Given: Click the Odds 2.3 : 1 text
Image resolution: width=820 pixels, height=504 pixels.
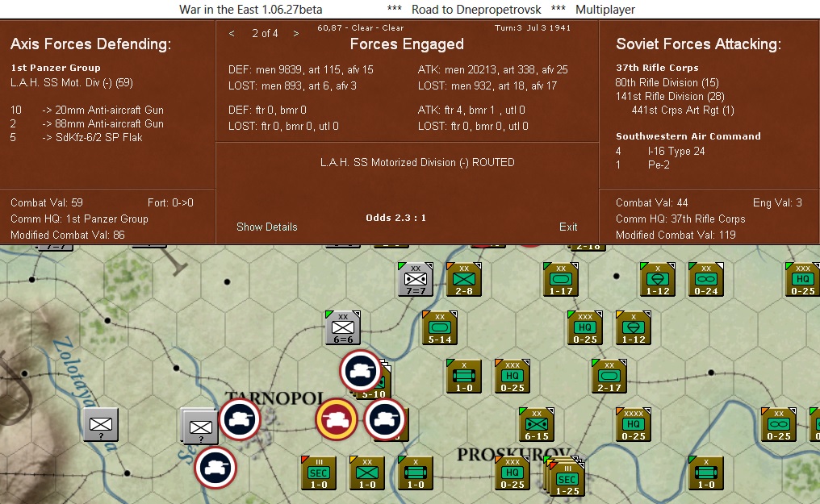Looking at the screenshot, I should (396, 218).
